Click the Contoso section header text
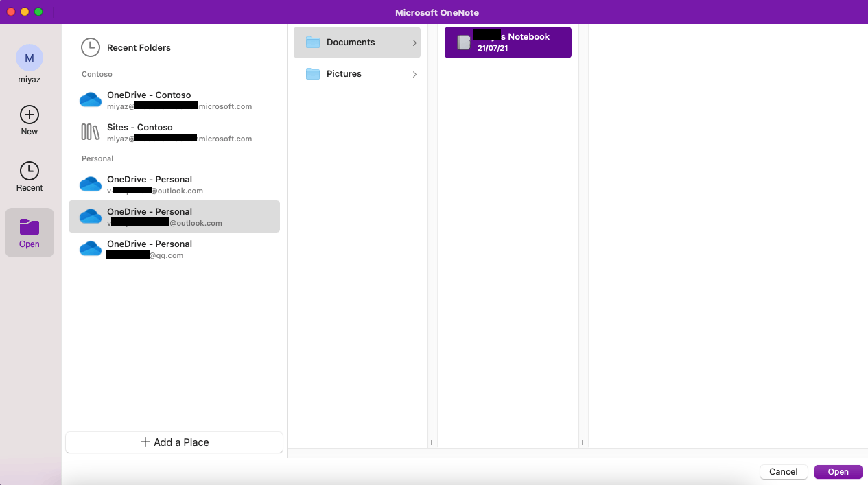Viewport: 868px width, 485px height. [x=97, y=74]
